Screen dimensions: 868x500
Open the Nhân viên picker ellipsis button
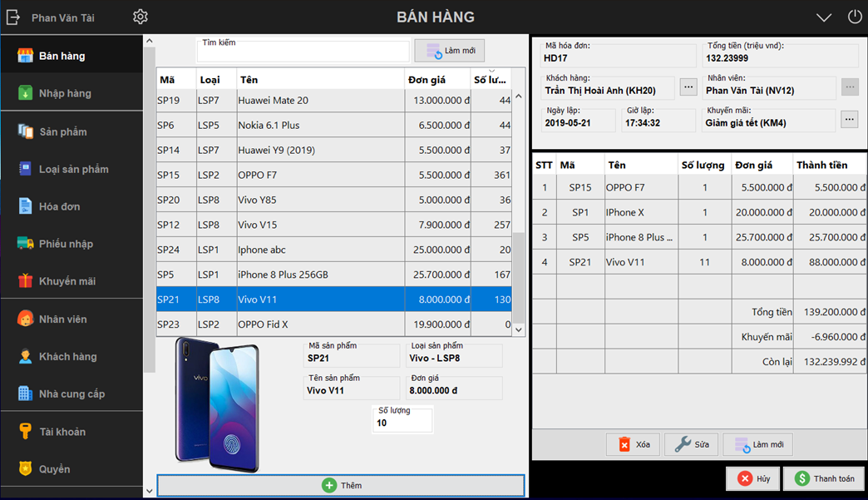pyautogui.click(x=850, y=87)
